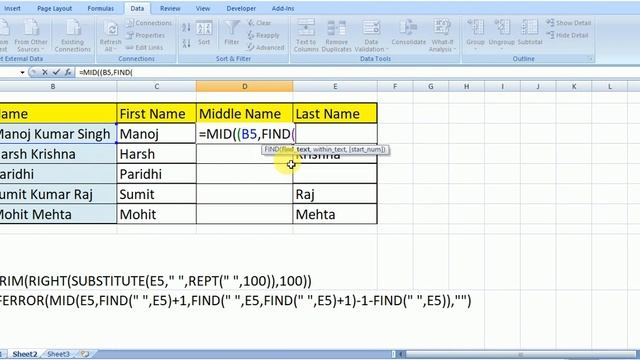The image size is (640, 360).
Task: Click the Consolidate icon
Action: pos(409,33)
